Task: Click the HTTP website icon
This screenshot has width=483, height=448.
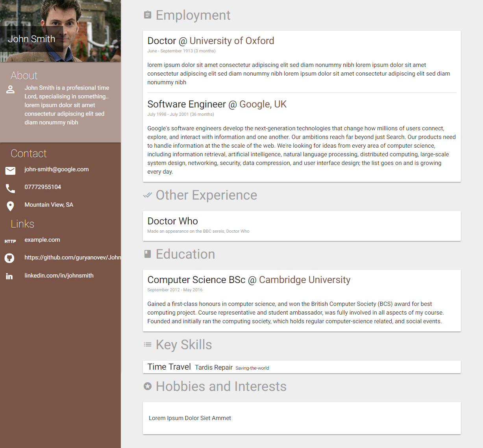Action: pos(10,241)
